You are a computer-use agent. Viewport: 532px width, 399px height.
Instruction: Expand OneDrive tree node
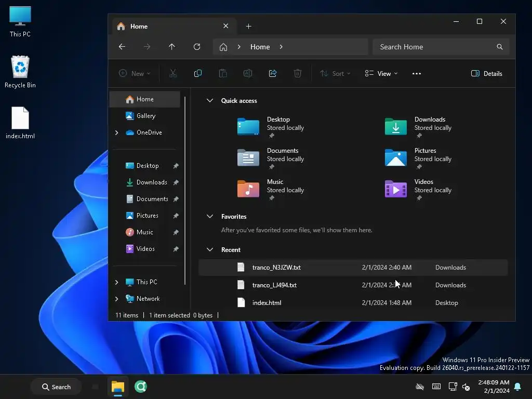(x=117, y=132)
